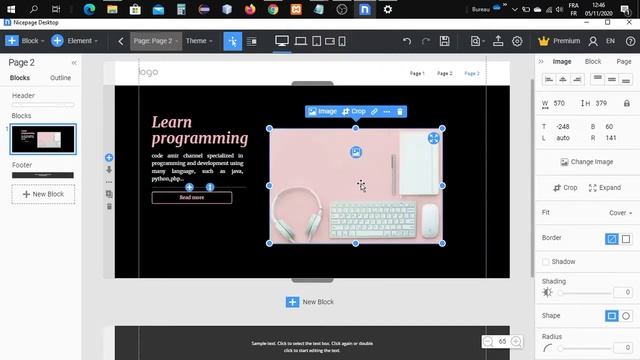
Task: Switch to laptop device preview
Action: tap(300, 41)
